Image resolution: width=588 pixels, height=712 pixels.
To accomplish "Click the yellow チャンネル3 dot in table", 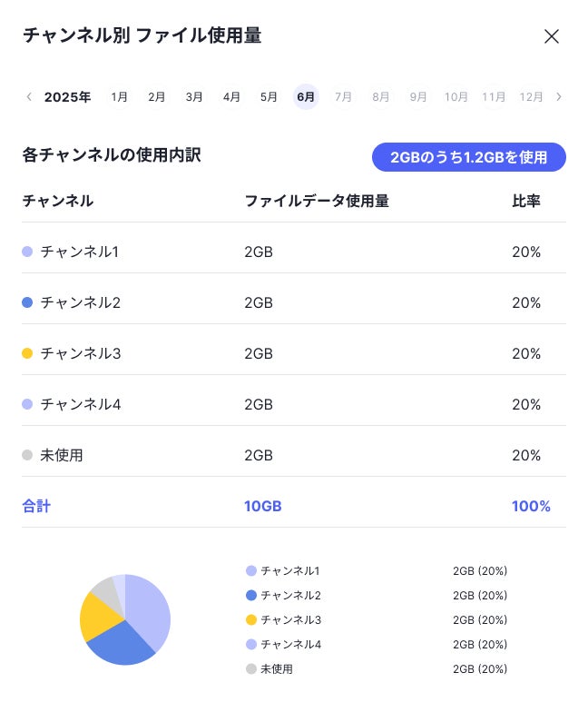I will tap(27, 353).
